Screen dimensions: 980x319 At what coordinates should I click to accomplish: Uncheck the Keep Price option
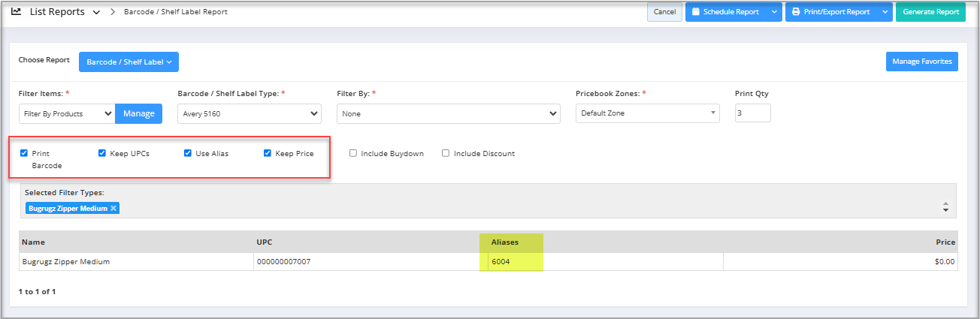tap(268, 153)
